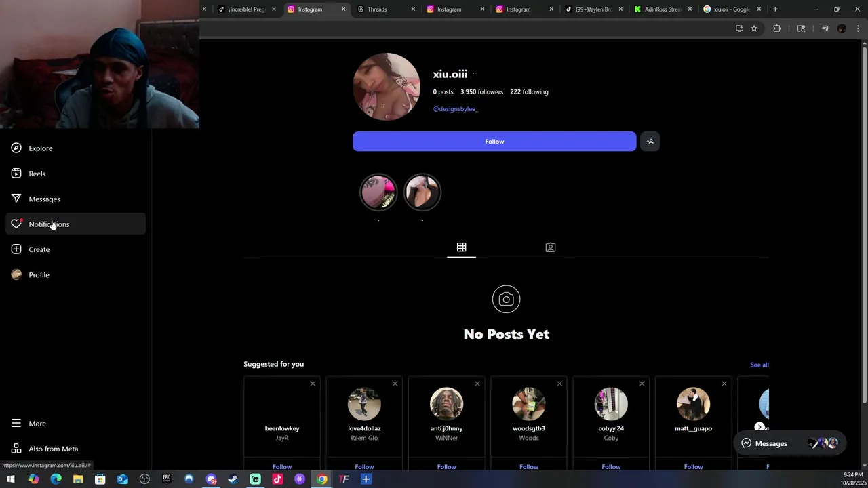
Task: Open woodsgtb3 profile picture
Action: click(x=529, y=404)
